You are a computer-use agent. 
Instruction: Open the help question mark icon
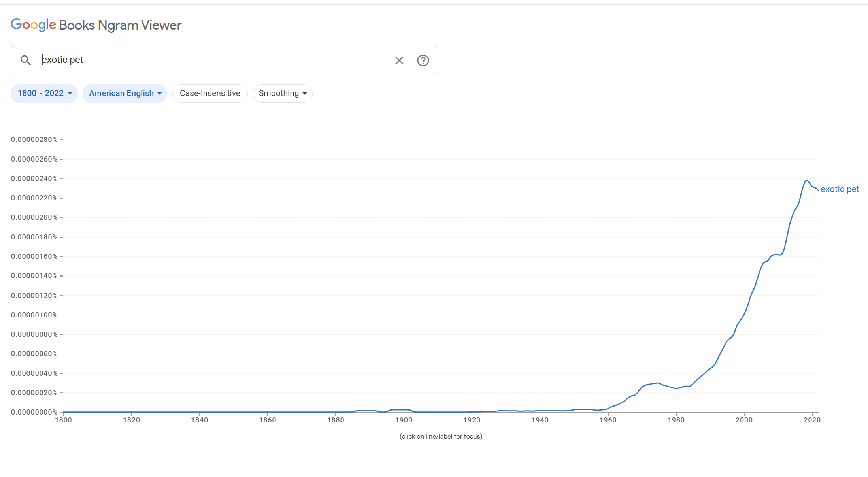pyautogui.click(x=423, y=60)
